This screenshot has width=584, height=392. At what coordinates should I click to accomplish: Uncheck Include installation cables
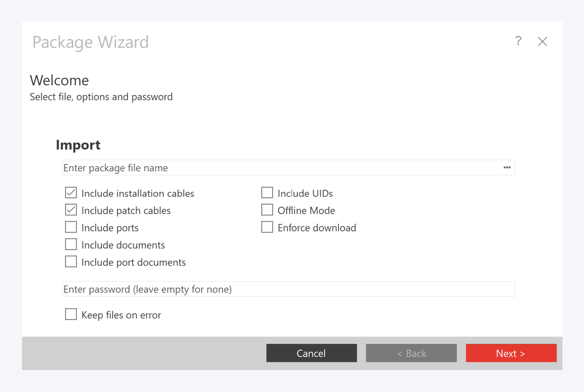click(x=71, y=193)
